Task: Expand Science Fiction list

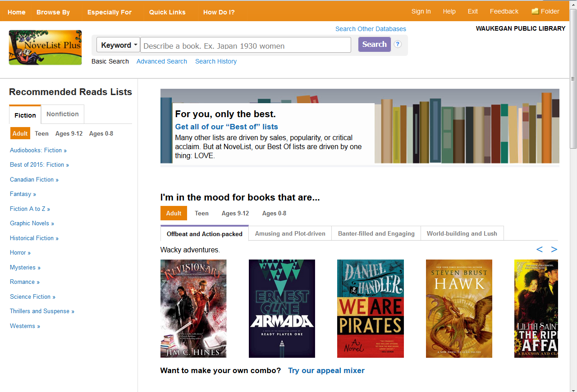Action: tap(32, 296)
